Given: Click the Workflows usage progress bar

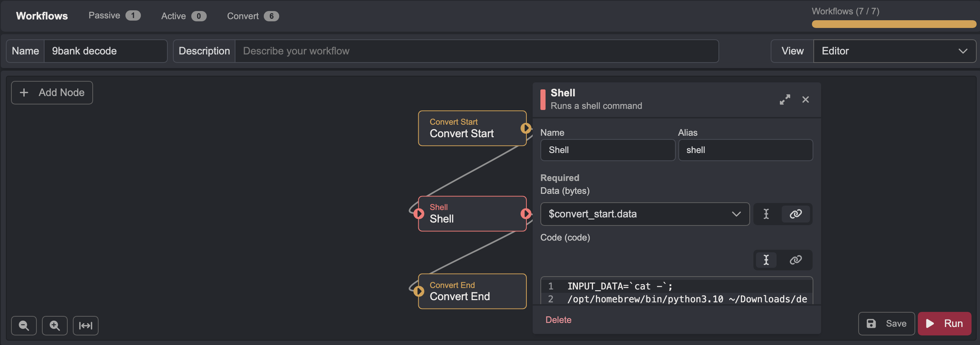Looking at the screenshot, I should pyautogui.click(x=893, y=24).
